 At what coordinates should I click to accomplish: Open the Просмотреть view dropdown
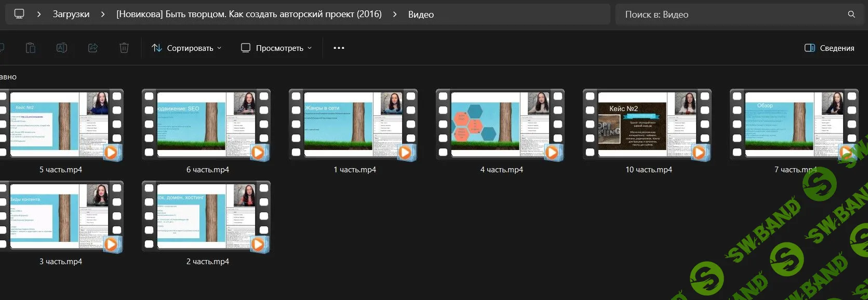[276, 48]
